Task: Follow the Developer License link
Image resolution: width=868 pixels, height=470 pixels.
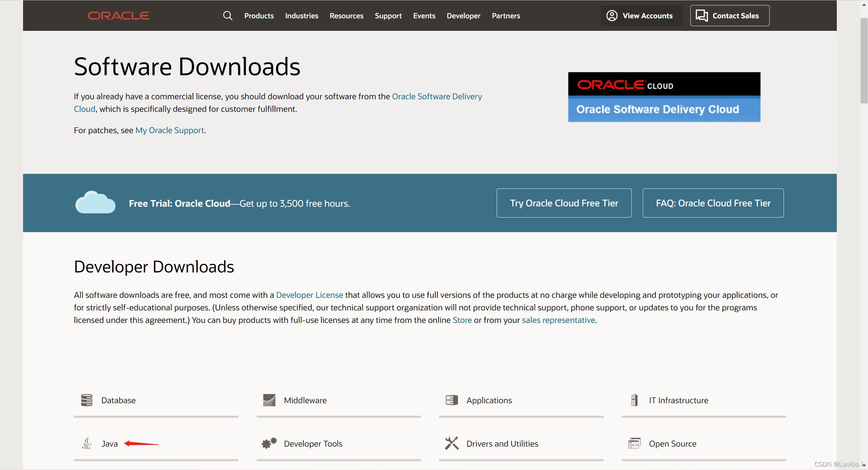Action: click(x=309, y=295)
